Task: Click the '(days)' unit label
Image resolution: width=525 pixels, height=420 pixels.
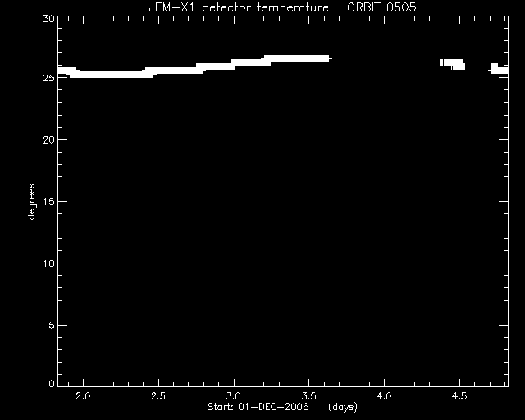Action: pos(343,407)
